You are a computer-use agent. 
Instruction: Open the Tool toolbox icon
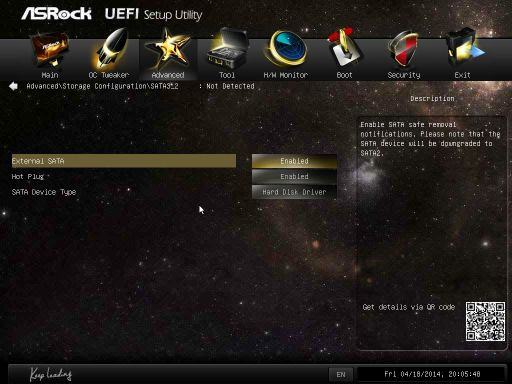[228, 49]
